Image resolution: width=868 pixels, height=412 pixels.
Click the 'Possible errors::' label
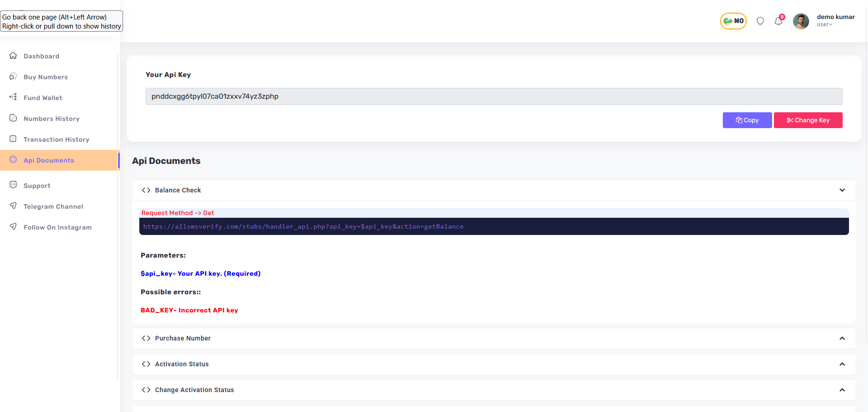171,292
